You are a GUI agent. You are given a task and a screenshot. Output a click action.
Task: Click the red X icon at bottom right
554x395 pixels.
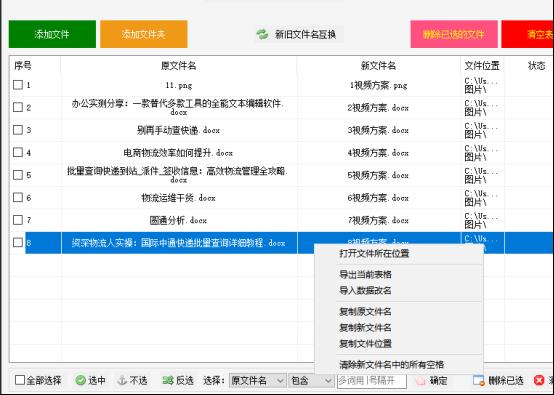pos(539,381)
